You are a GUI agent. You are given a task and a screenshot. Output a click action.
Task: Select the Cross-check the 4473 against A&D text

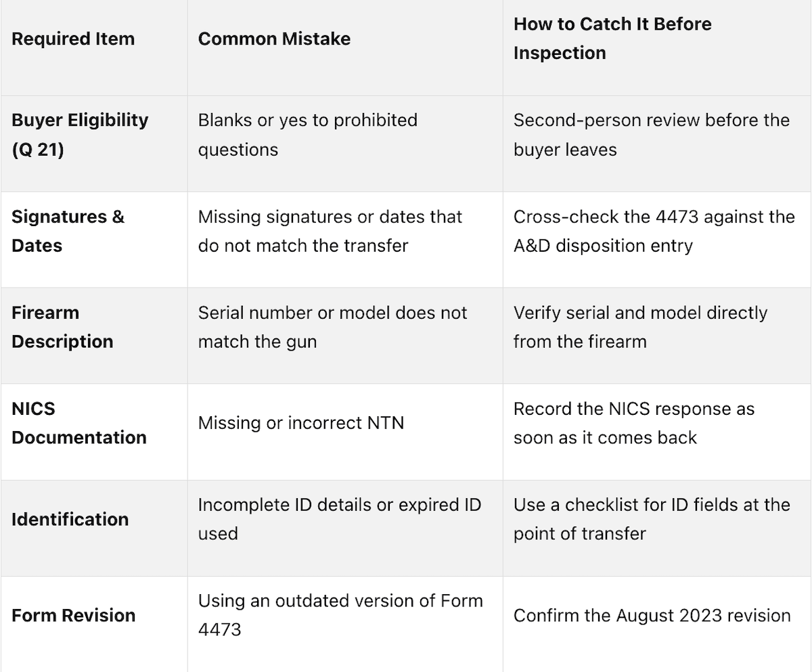pos(654,231)
